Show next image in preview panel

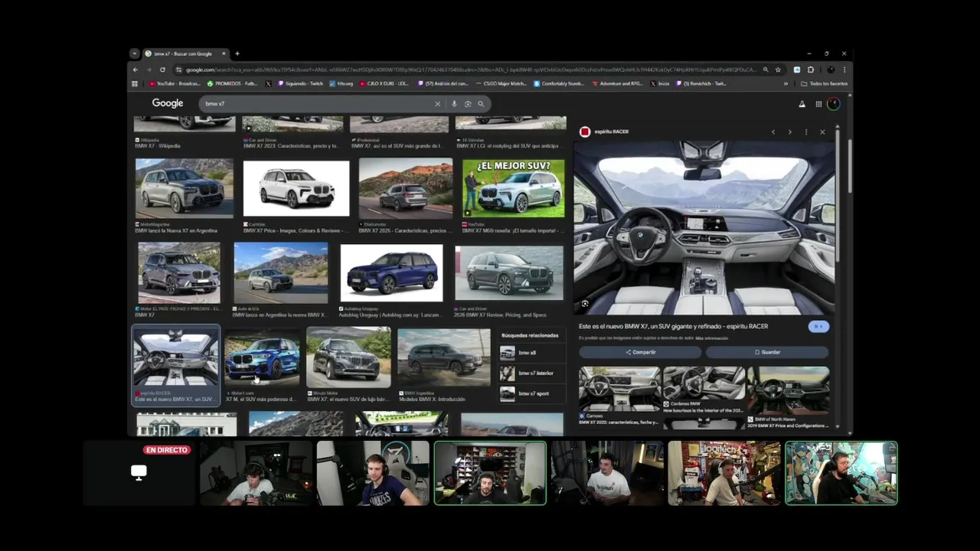[789, 132]
